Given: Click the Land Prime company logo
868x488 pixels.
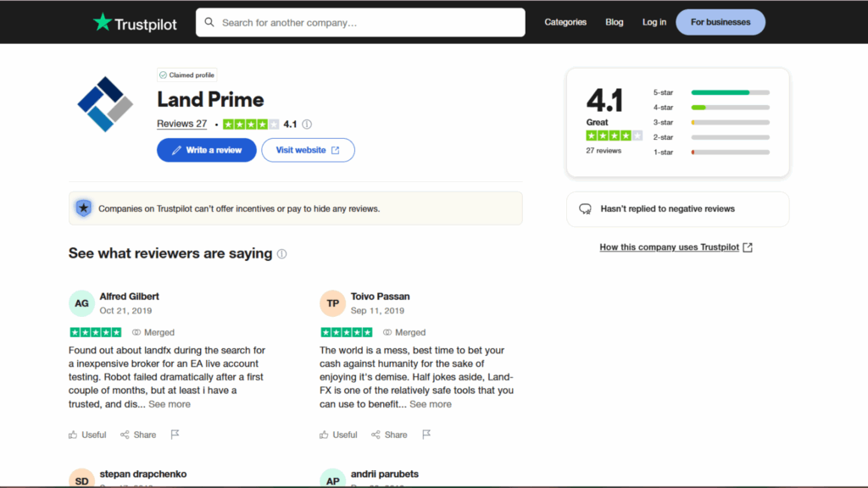Looking at the screenshot, I should point(105,104).
